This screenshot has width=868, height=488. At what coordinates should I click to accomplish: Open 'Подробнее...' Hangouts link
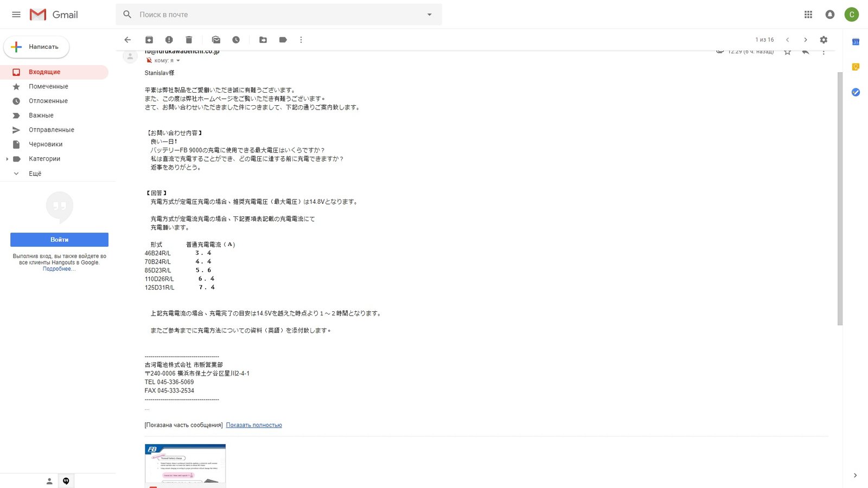tap(59, 269)
